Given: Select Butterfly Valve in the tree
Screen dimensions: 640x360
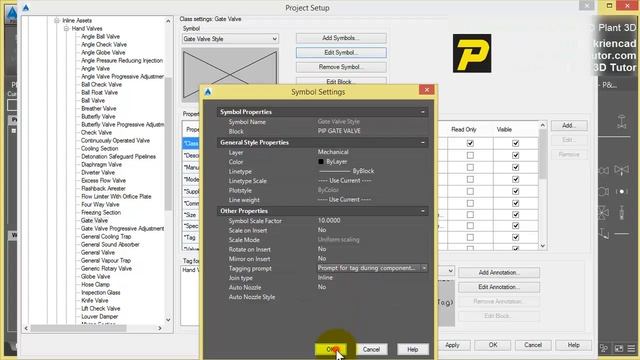Looking at the screenshot, I should pos(98,116).
